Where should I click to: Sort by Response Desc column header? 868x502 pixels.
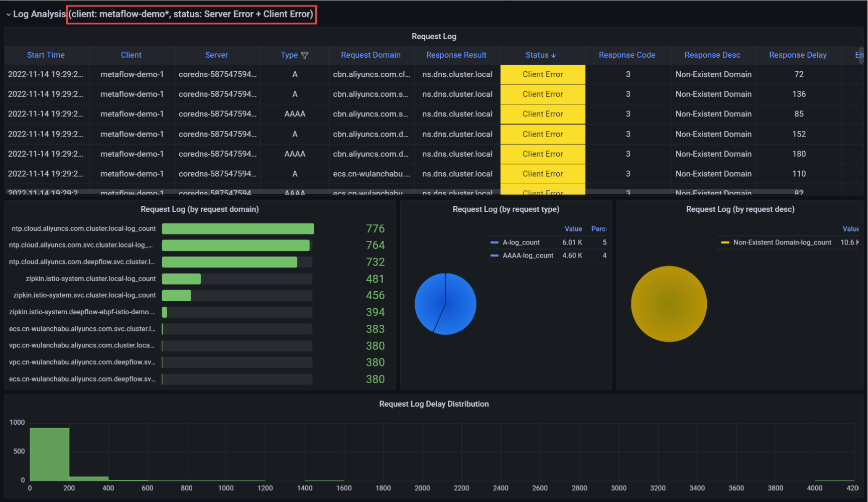point(712,55)
